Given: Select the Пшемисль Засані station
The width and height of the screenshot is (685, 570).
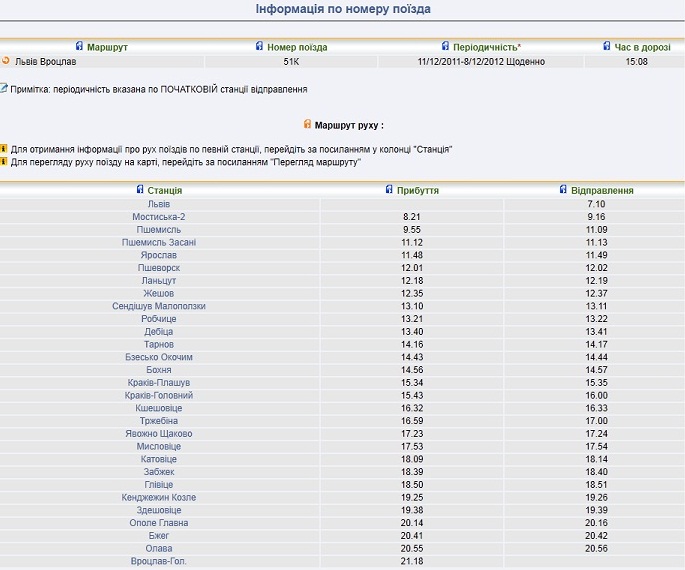Looking at the screenshot, I should (159, 242).
